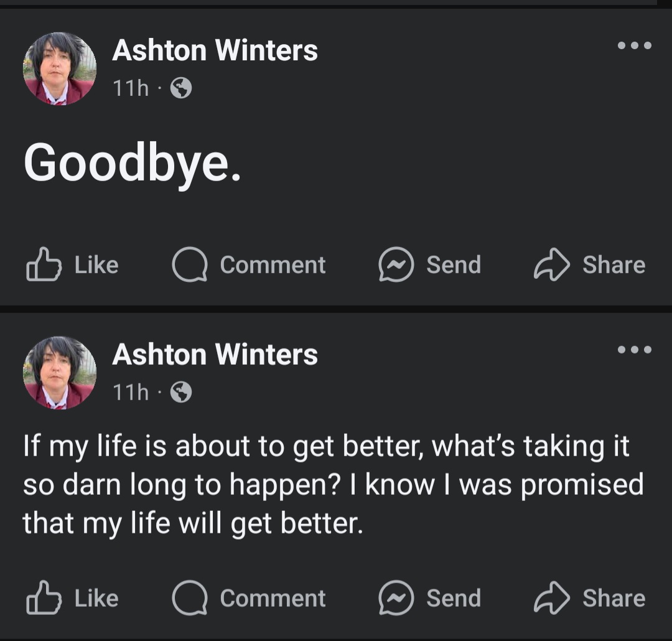Tap Messenger send icon on "Goodbye." post
672x641 pixels.
click(x=396, y=265)
